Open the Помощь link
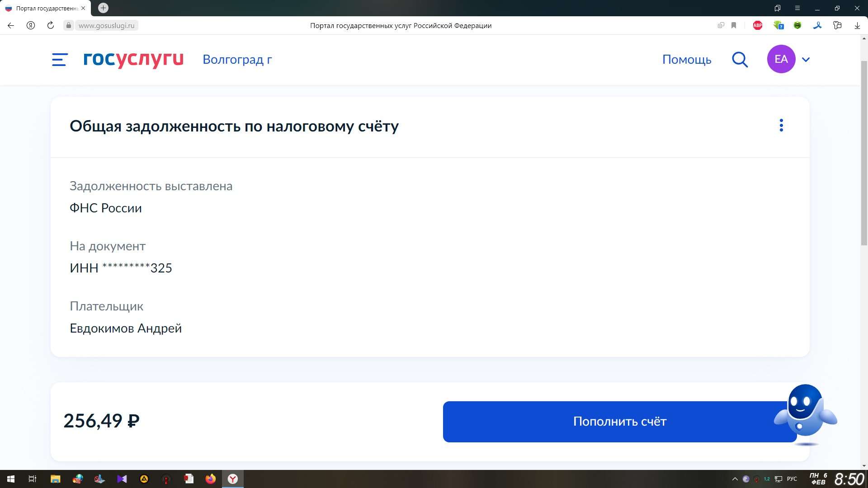 686,59
